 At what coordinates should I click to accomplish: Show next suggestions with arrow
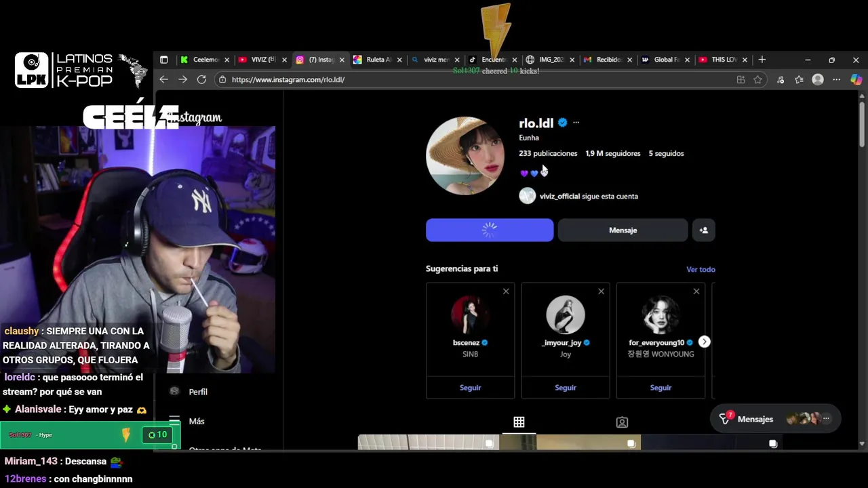tap(704, 342)
